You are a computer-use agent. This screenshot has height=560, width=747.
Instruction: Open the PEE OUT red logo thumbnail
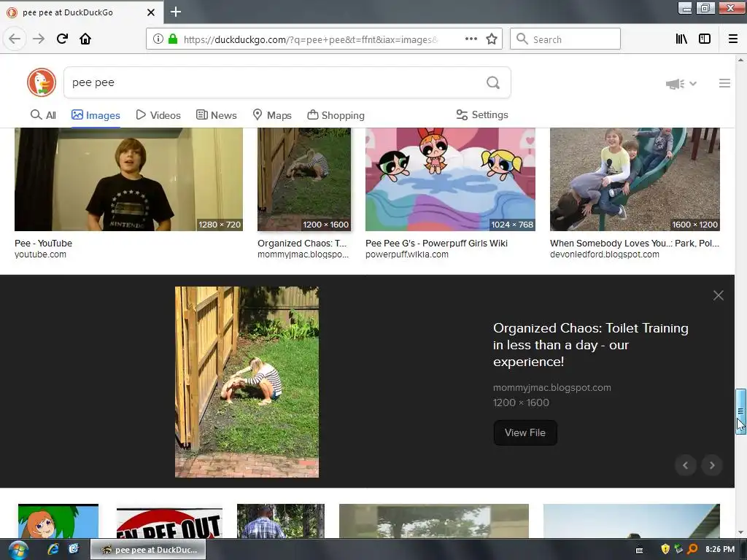pos(169,523)
